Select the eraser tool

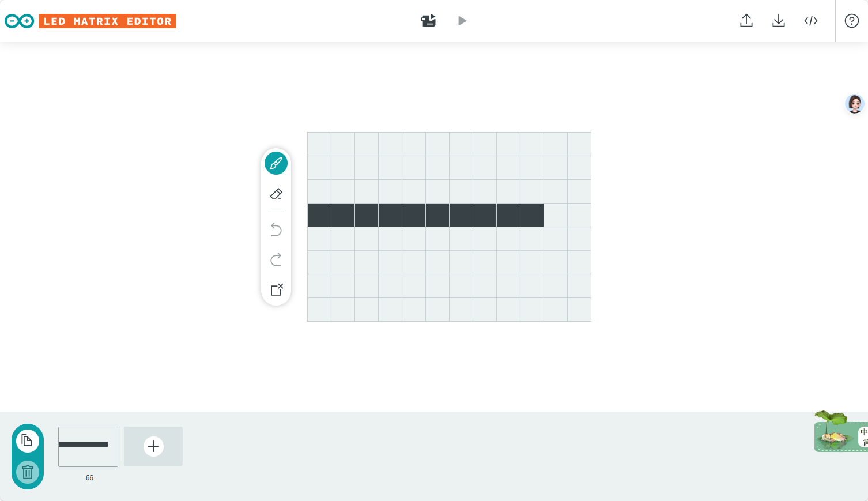point(276,194)
